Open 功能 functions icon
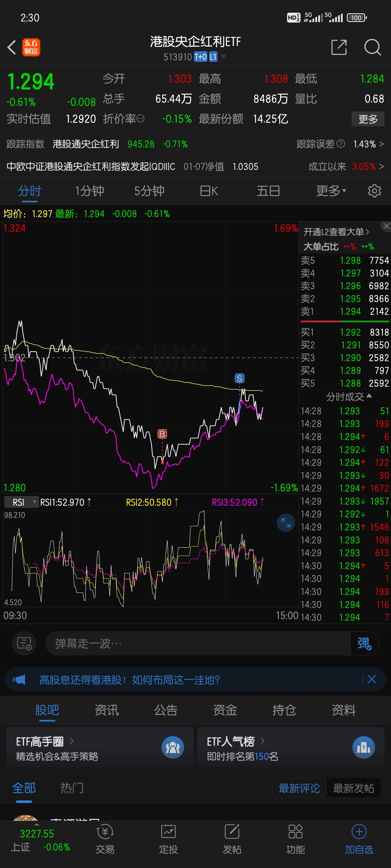Image resolution: width=391 pixels, height=868 pixels. 295,839
